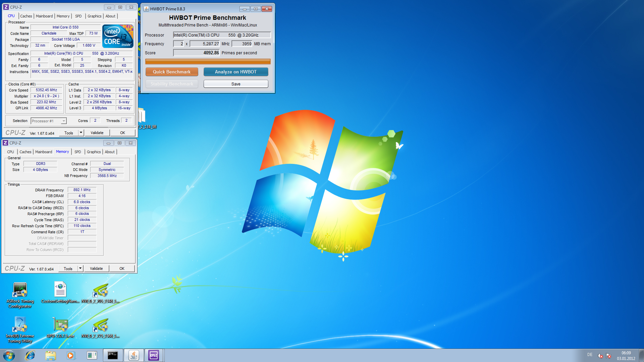The height and width of the screenshot is (362, 644).
Task: Click Multiplier value x 24.0 ( 9 - 24 )
Action: [46, 96]
